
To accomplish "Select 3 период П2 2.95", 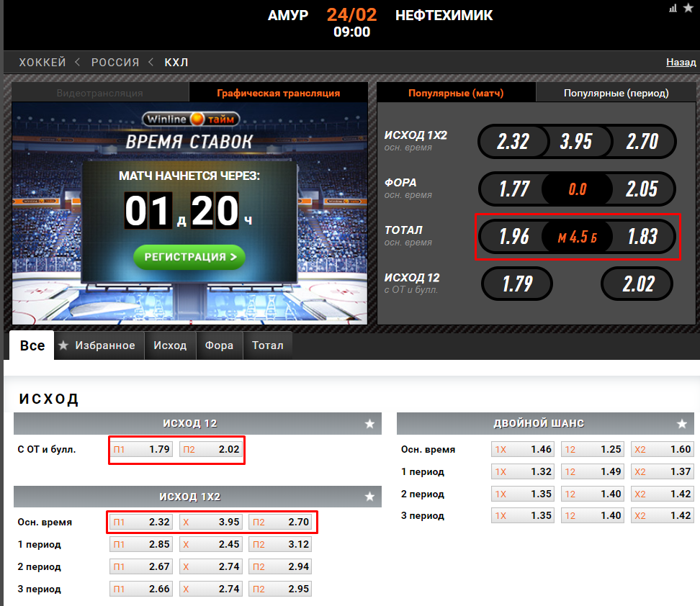I will (x=280, y=589).
